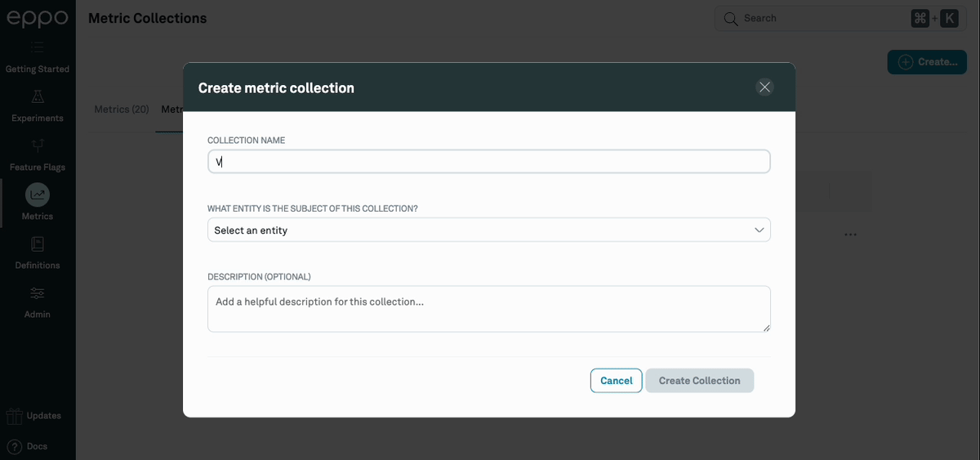Close the Create metric collection dialog

(x=764, y=87)
